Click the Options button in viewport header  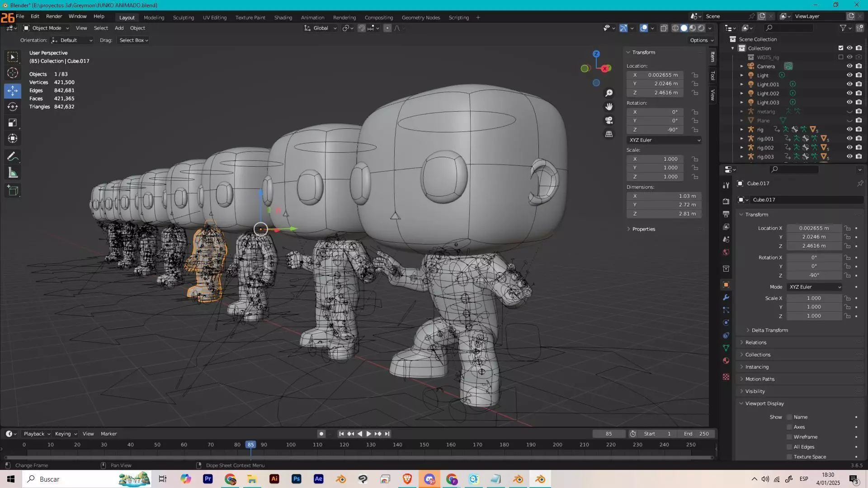coord(702,40)
